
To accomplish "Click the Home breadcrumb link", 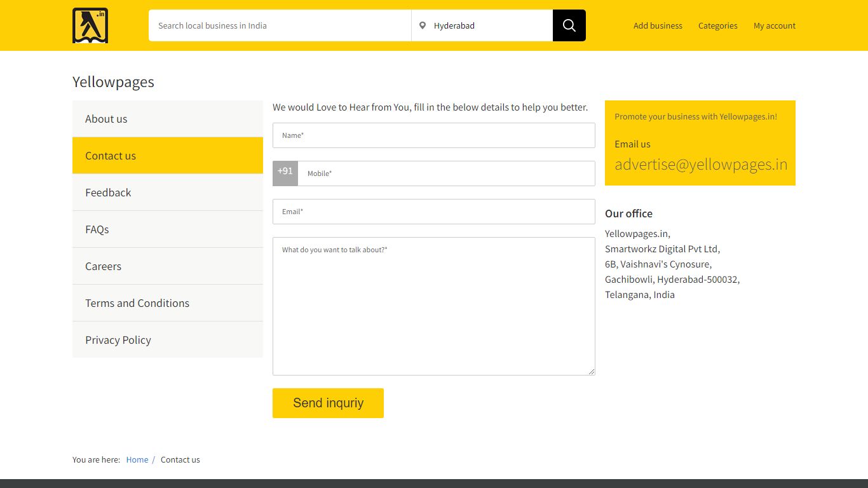I will pyautogui.click(x=137, y=459).
